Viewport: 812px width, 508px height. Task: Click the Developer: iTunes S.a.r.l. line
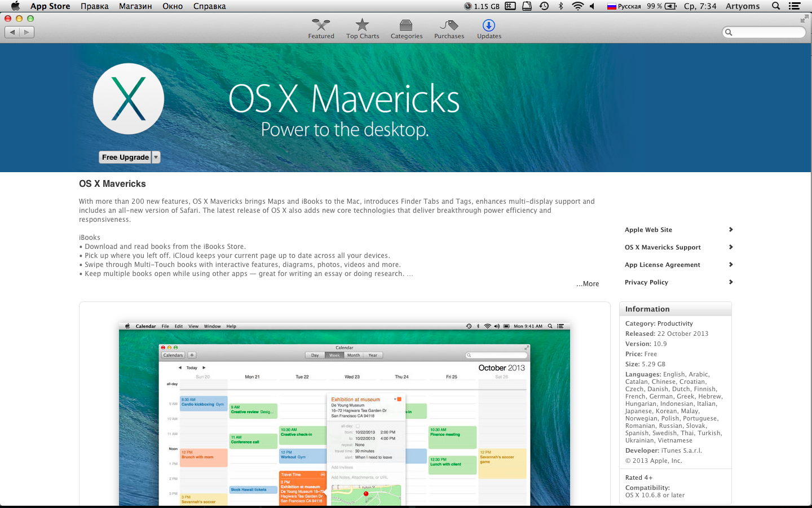tap(664, 450)
